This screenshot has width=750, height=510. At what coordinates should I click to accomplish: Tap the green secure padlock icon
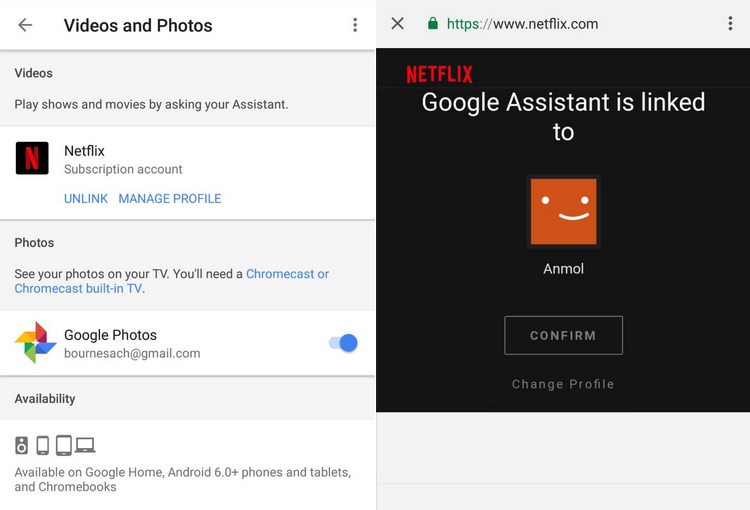click(432, 23)
